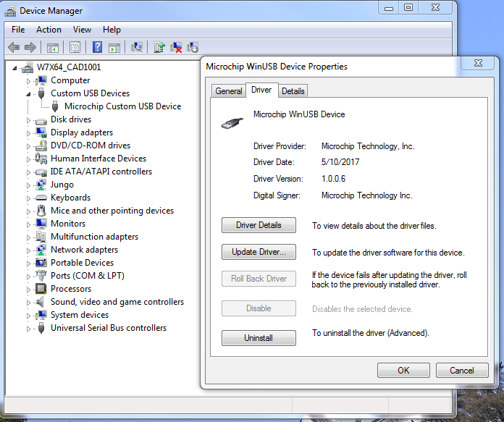504x422 pixels.
Task: Click the Uninstall device toolbar icon
Action: coord(176,48)
